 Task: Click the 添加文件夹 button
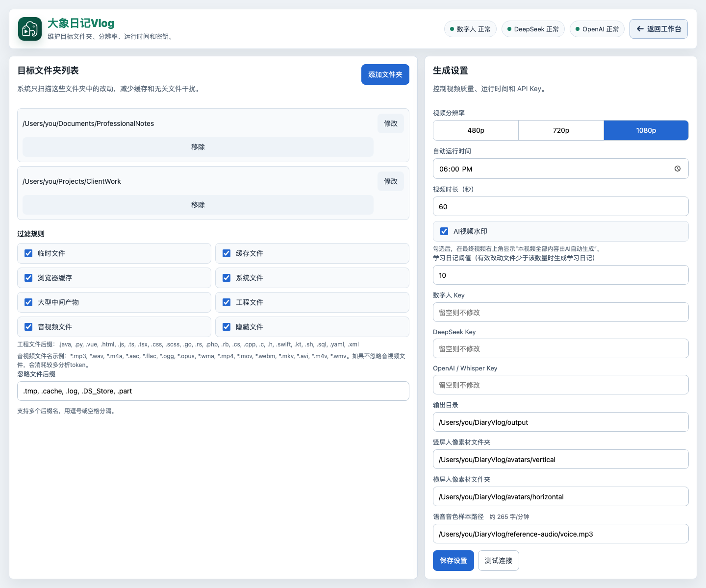(385, 74)
